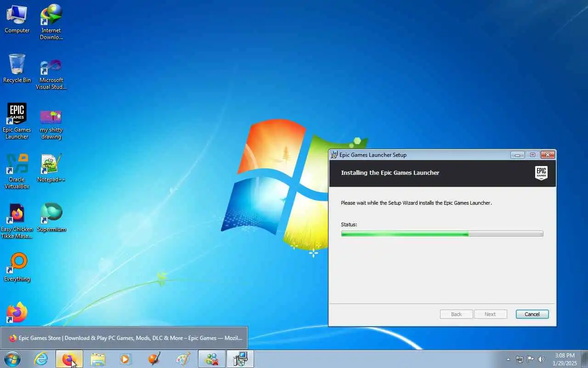Screen dimensions: 588x368
Task: Select the Everything search shortcut
Action: coord(17,267)
